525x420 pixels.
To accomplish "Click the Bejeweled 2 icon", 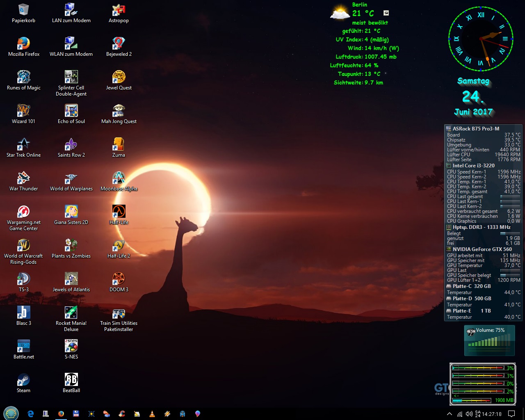I will click(x=119, y=47).
